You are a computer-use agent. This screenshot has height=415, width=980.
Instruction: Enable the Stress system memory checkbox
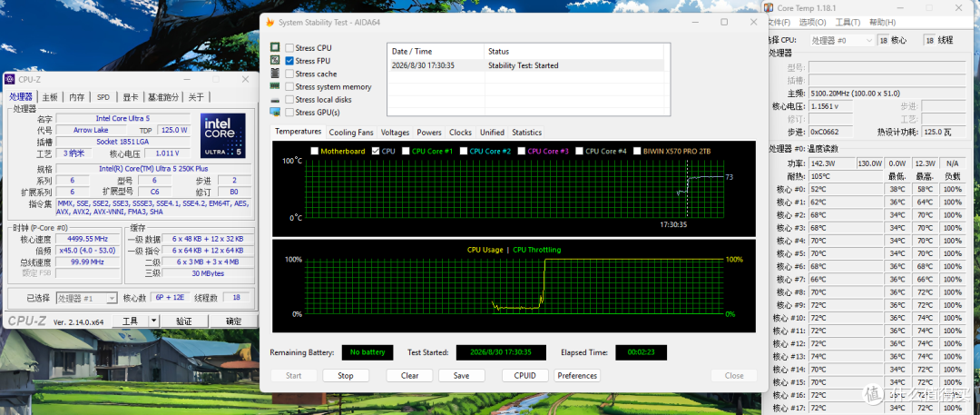click(289, 87)
